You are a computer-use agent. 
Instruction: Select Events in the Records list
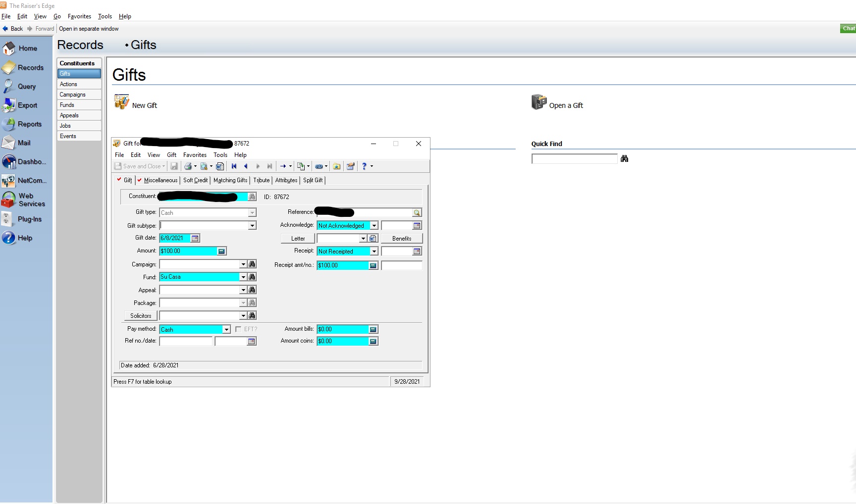(x=79, y=136)
